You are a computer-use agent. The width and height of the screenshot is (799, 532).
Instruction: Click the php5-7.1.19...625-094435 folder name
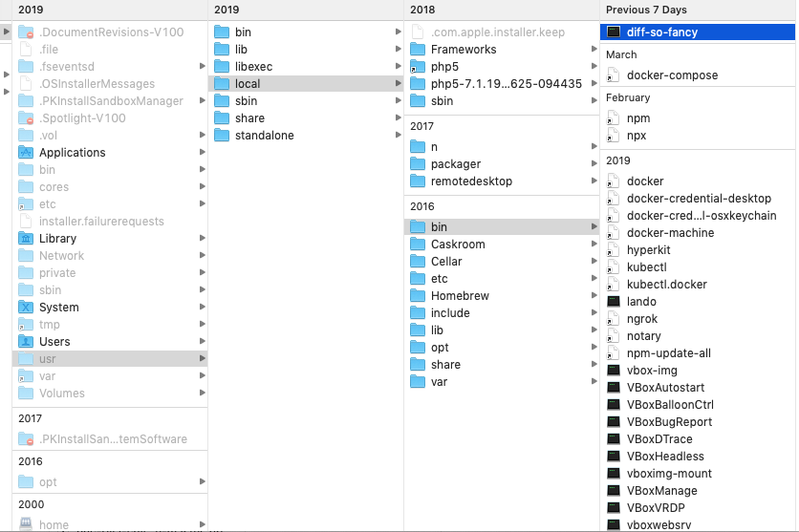(x=506, y=84)
